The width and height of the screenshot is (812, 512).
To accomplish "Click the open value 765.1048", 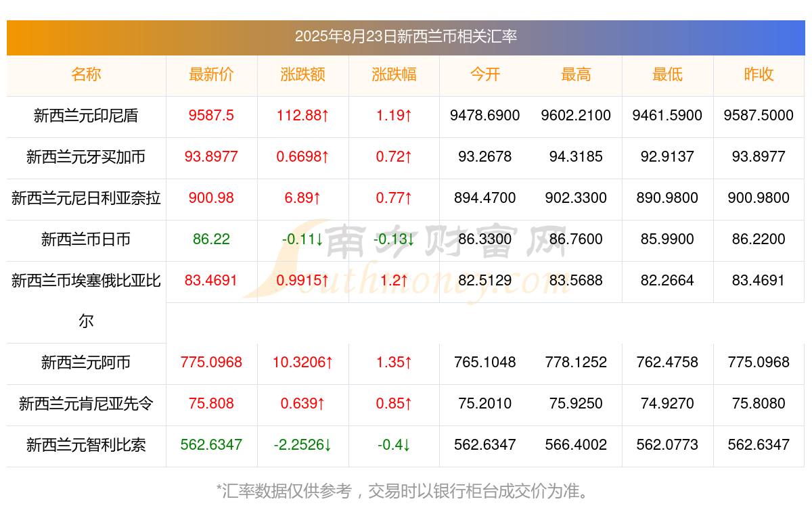I will [x=485, y=363].
